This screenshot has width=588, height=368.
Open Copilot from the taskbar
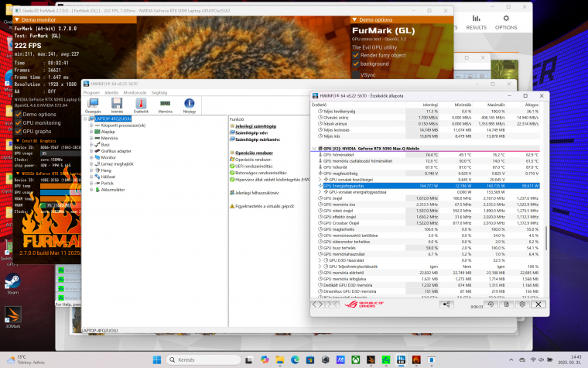coord(265,359)
